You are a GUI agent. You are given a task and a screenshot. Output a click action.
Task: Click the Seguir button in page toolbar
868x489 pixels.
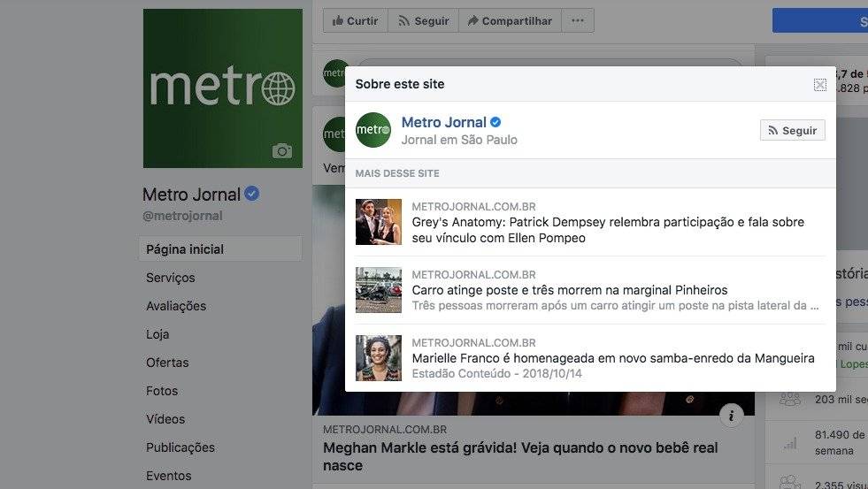pyautogui.click(x=424, y=21)
